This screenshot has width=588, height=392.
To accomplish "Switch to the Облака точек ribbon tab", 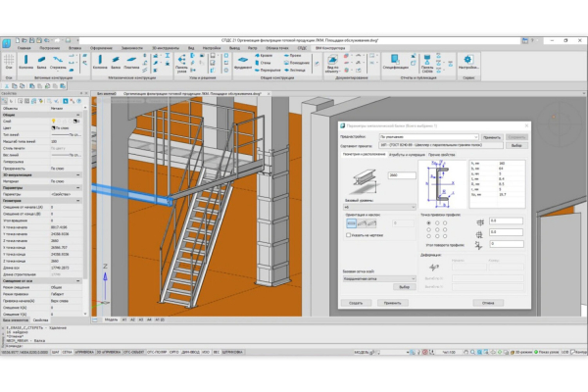I will tap(277, 48).
